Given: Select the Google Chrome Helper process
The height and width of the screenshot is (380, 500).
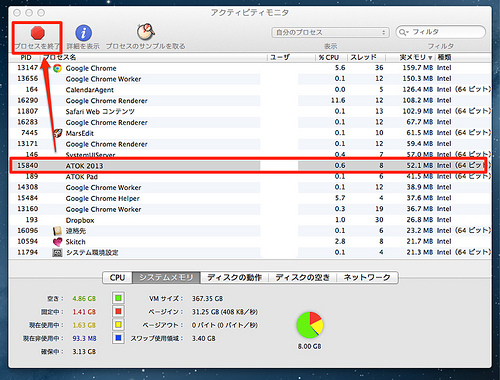Looking at the screenshot, I should click(x=250, y=198).
